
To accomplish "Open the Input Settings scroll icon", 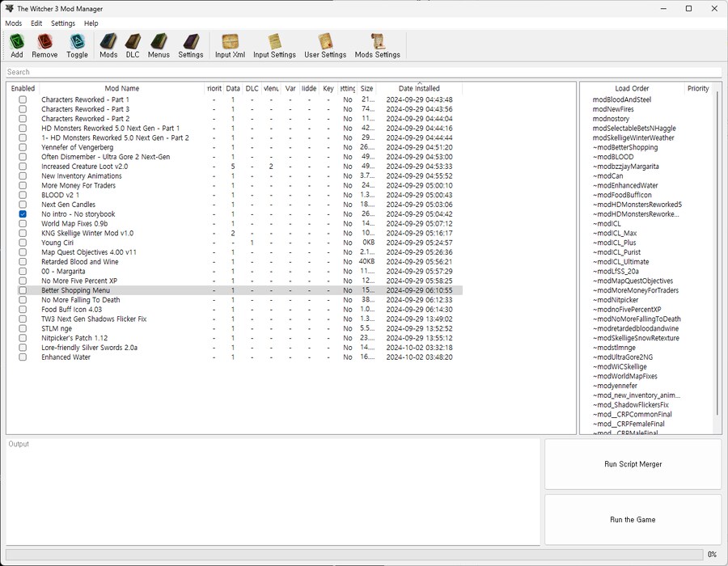I will 274,46.
